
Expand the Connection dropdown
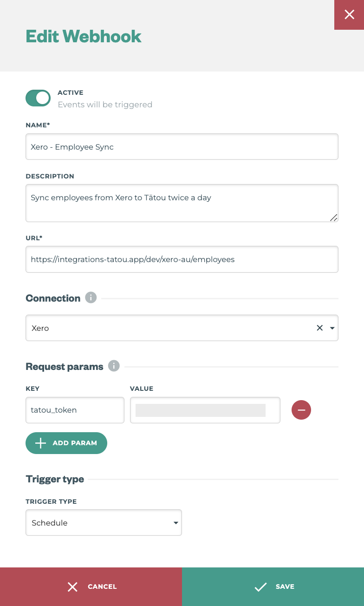pos(332,328)
